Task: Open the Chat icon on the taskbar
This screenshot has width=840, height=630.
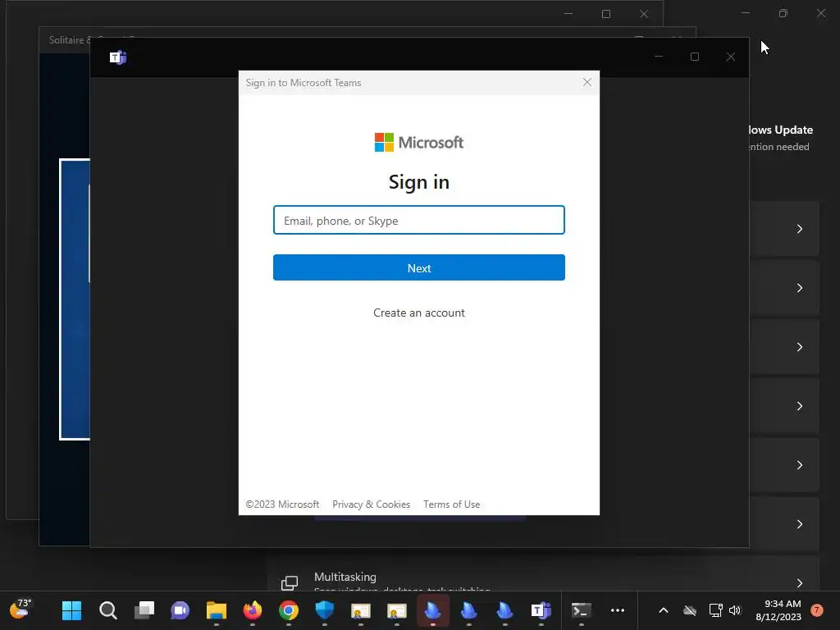Action: (x=180, y=610)
